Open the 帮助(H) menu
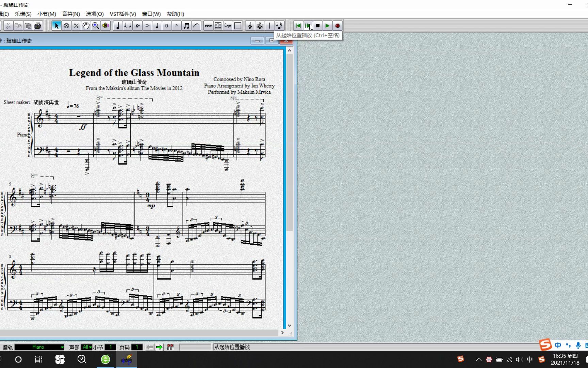This screenshot has height=368, width=588. click(x=176, y=14)
